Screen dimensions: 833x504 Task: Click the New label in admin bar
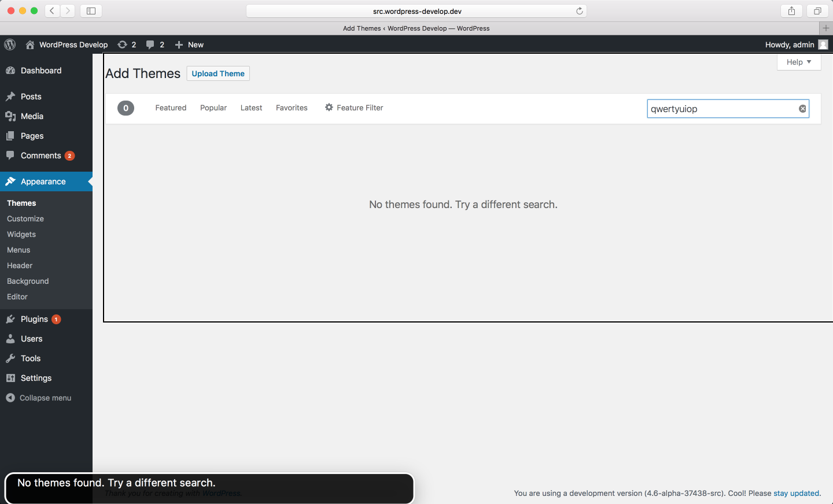coord(196,45)
